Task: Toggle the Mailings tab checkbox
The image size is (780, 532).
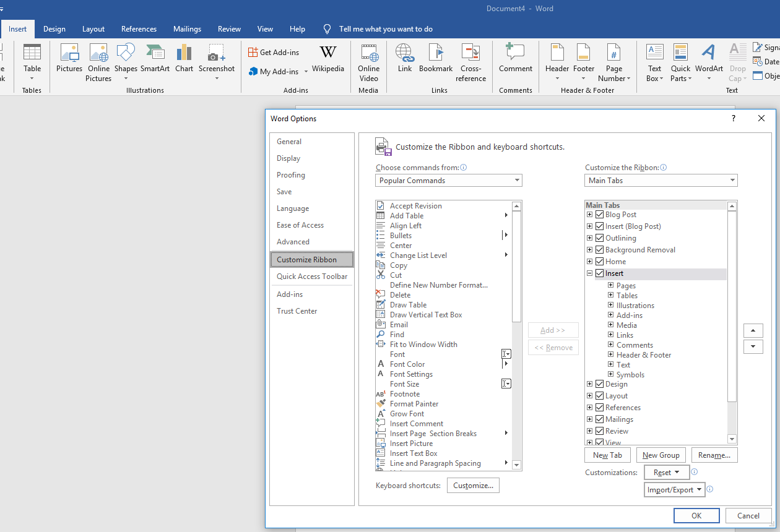Action: coord(599,419)
